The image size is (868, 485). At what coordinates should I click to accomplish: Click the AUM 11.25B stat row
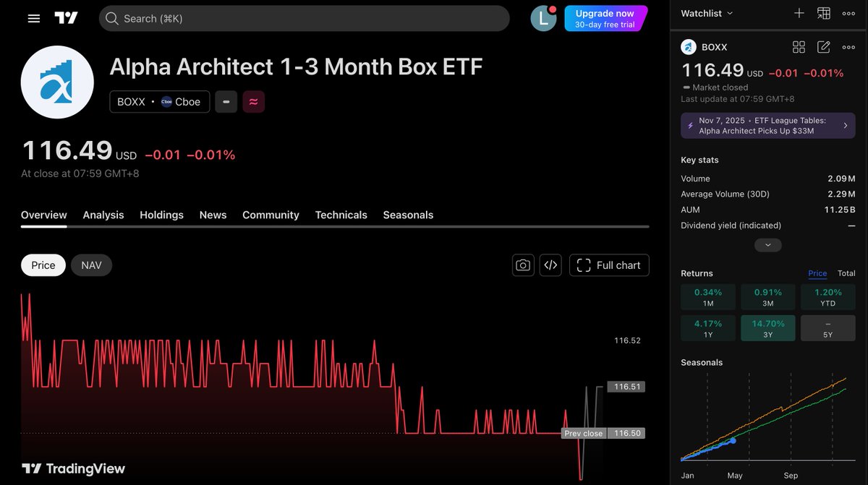[x=768, y=210]
